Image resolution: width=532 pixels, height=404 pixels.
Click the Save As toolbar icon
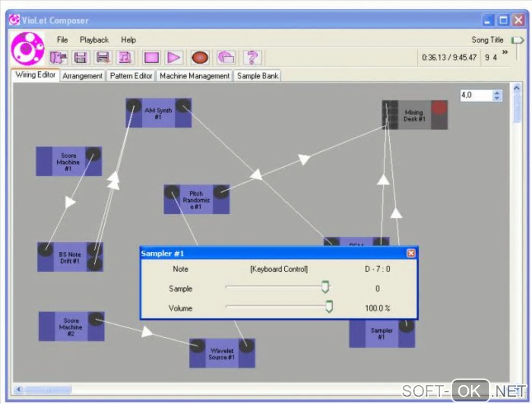(103, 57)
